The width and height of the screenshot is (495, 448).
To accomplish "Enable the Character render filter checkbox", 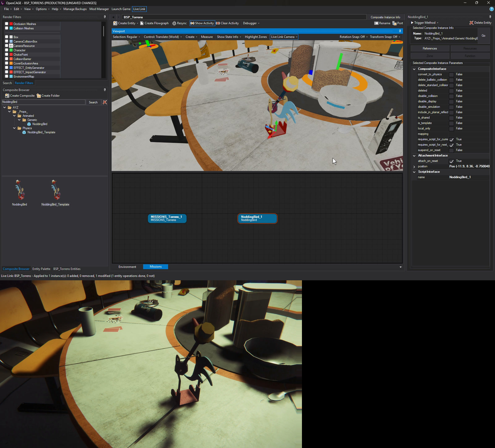I will (x=6, y=50).
